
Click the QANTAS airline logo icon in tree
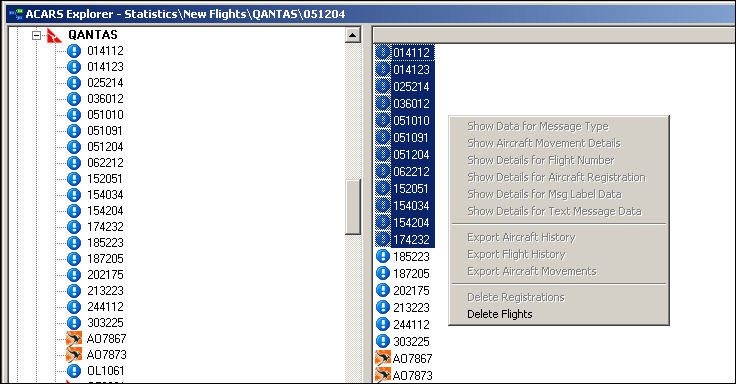(x=54, y=35)
